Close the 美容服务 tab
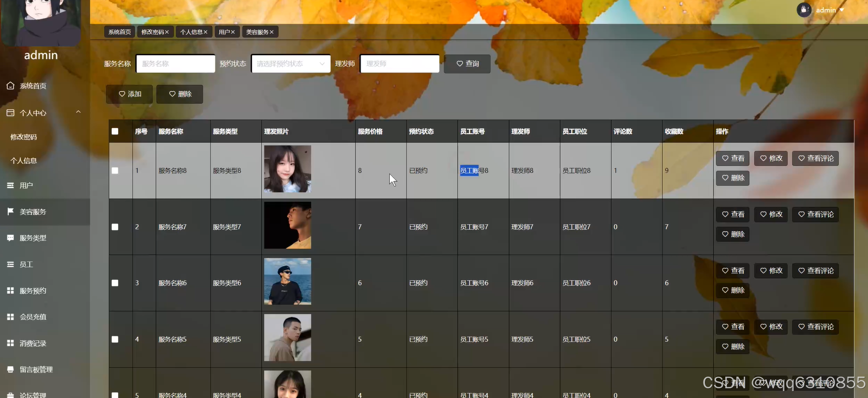 click(272, 32)
